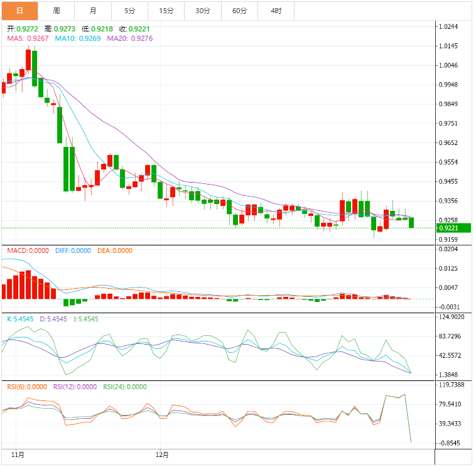The image size is (476, 467).
Task: Click the 0.9554 price axis value
Action: point(449,163)
